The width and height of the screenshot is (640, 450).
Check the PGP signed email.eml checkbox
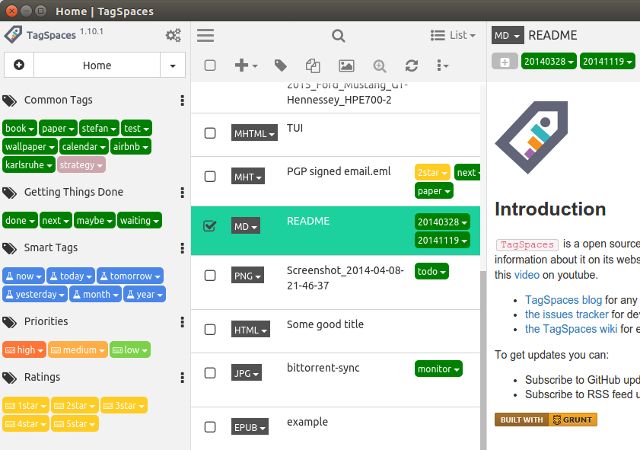pos(210,176)
